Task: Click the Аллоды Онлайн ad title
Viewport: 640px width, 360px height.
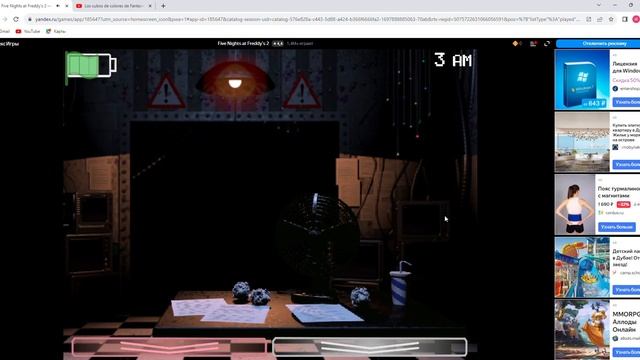Action: pyautogui.click(x=626, y=322)
